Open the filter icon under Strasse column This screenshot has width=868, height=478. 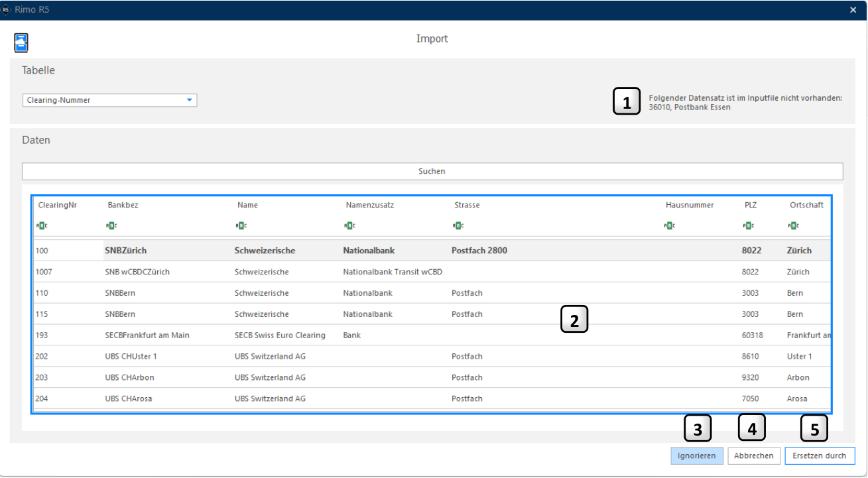[x=458, y=225]
